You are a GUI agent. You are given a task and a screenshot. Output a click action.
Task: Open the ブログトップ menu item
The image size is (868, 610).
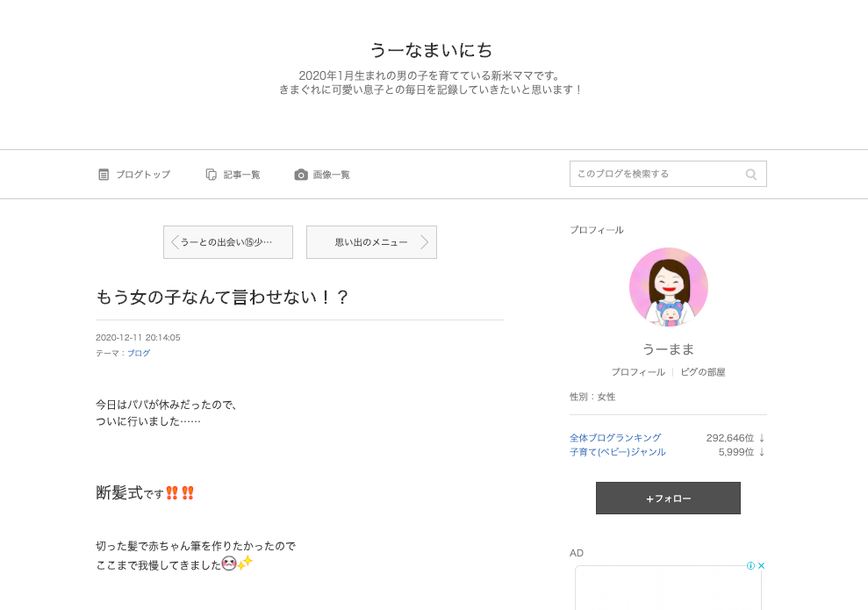[x=134, y=175]
